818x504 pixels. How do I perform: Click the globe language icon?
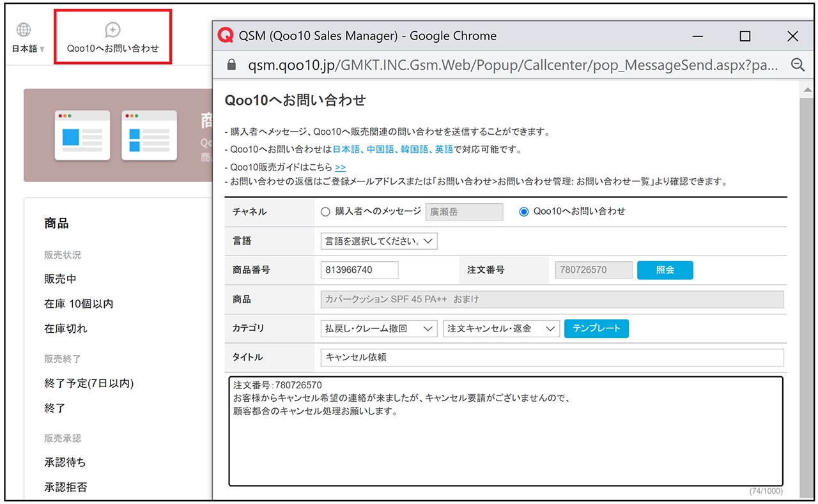[x=24, y=29]
